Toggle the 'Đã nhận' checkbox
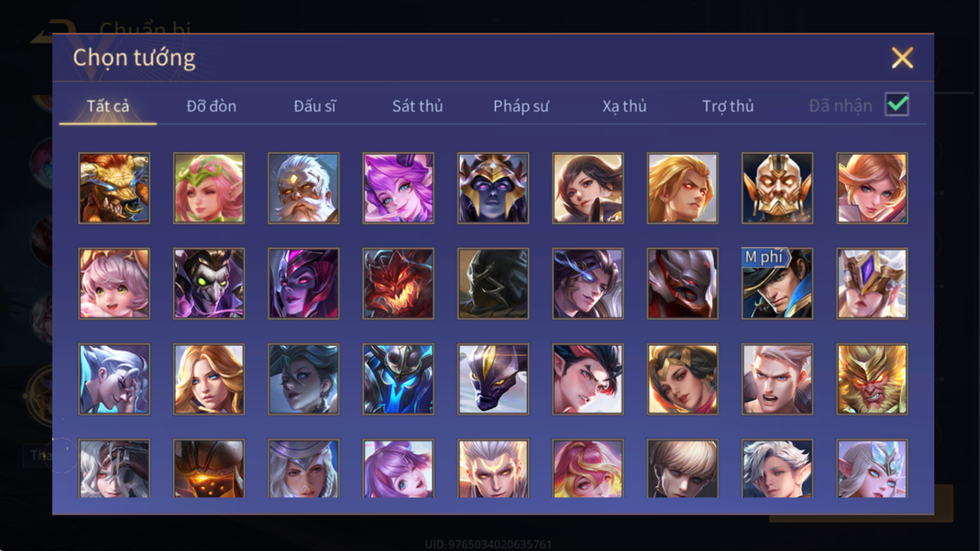This screenshot has width=980, height=551. [897, 104]
